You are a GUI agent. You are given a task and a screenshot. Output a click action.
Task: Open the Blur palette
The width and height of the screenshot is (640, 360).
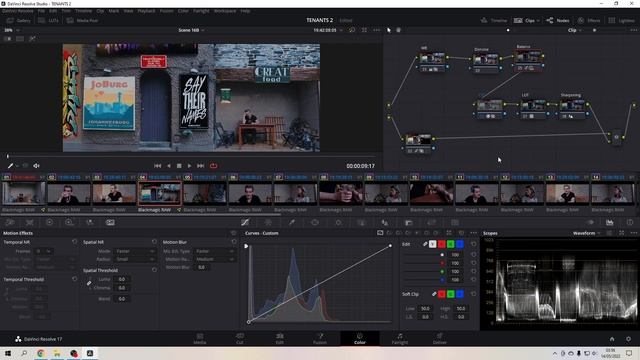pos(385,222)
